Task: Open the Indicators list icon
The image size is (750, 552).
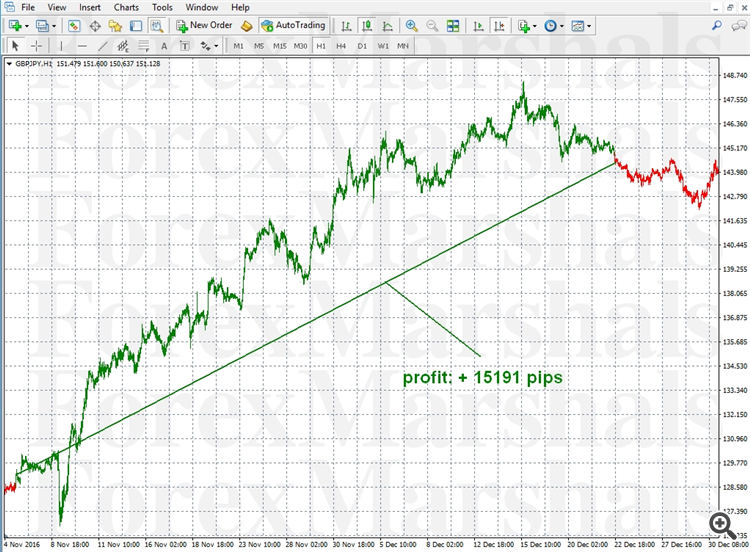Action: point(524,26)
